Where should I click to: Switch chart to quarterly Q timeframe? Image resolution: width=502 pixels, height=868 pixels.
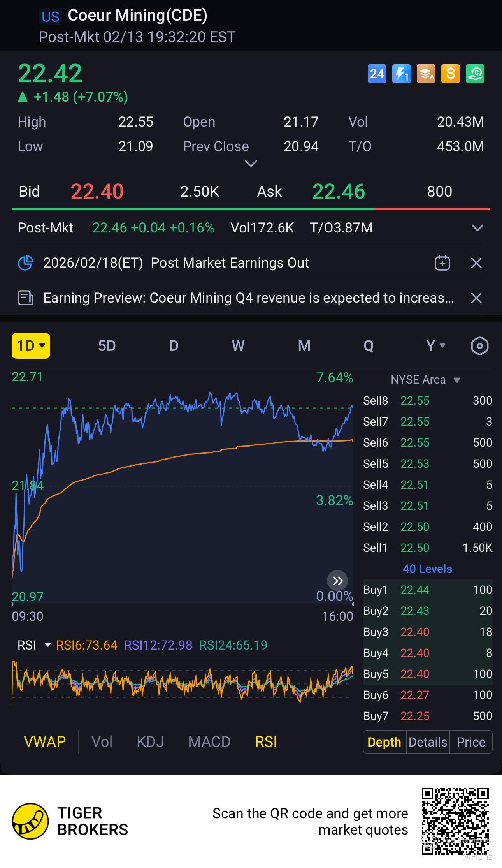(369, 346)
